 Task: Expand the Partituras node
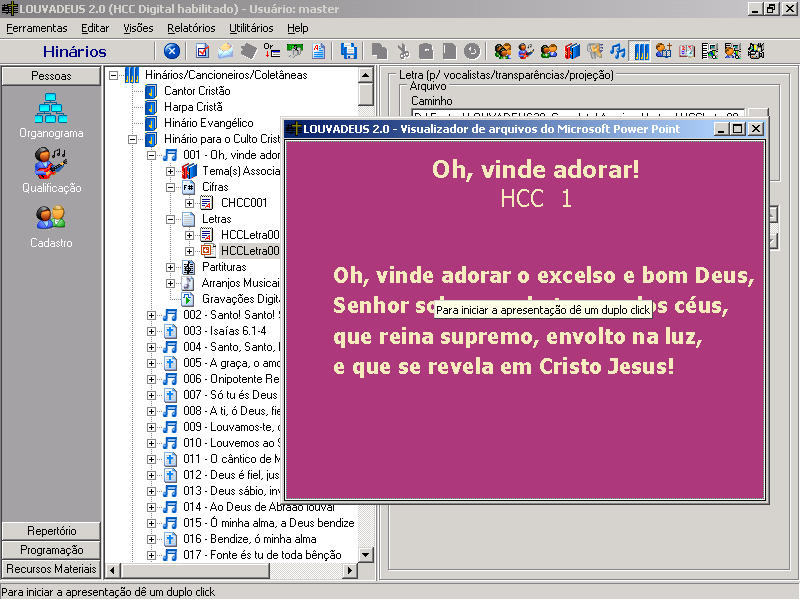coord(170,267)
